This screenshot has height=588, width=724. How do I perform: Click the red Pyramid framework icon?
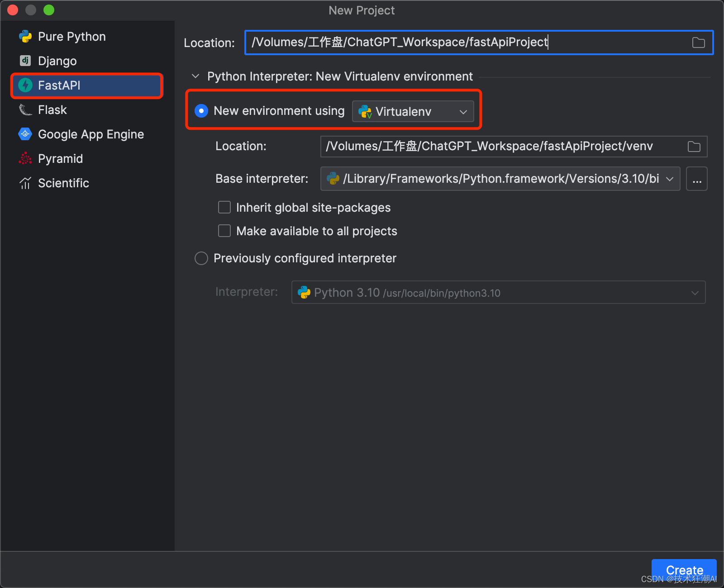coord(25,158)
